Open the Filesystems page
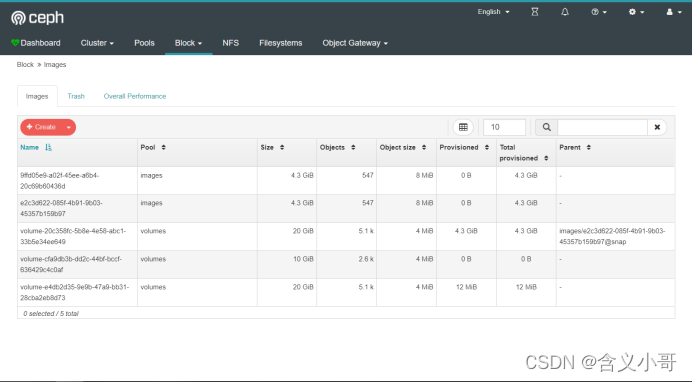 click(281, 43)
